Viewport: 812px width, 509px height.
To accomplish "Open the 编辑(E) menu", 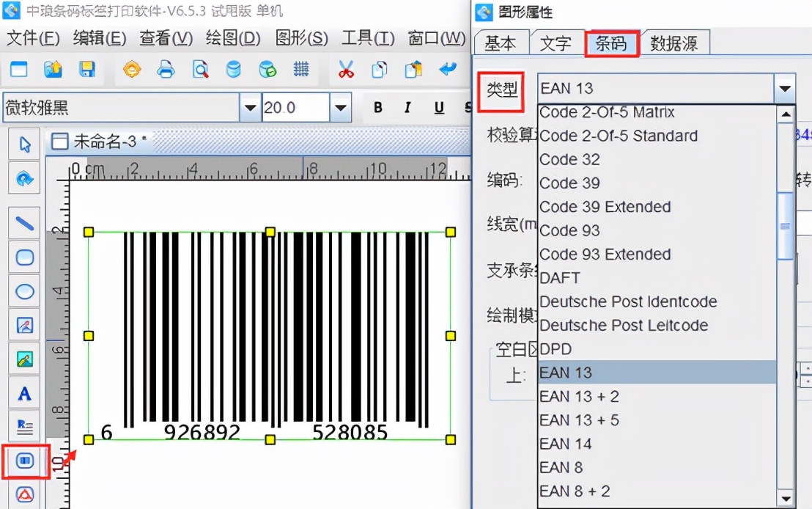I will (100, 38).
